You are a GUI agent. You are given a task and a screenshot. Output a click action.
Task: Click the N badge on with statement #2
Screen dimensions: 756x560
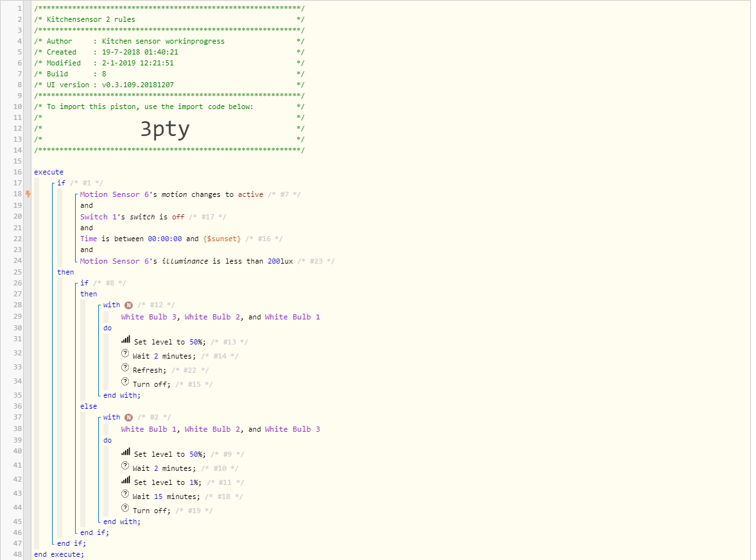click(x=128, y=418)
